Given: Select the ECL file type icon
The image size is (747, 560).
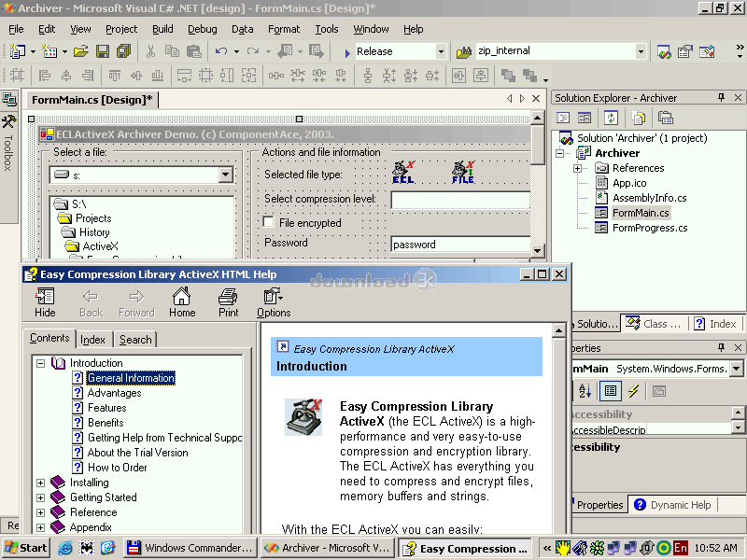Looking at the screenshot, I should (x=403, y=173).
